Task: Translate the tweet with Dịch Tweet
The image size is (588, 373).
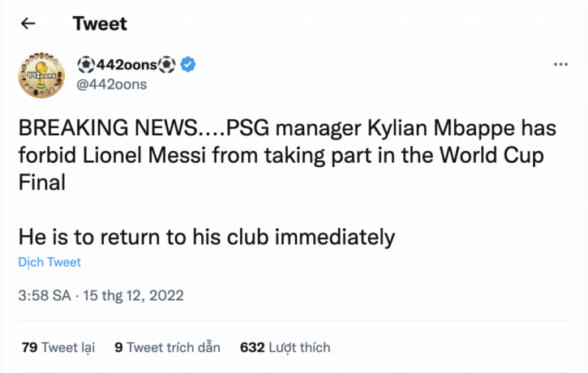Action: [49, 262]
